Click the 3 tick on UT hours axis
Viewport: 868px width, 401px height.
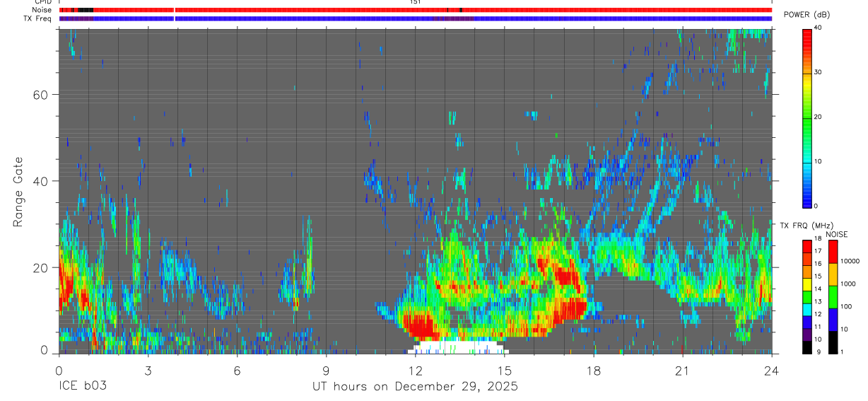tap(148, 371)
